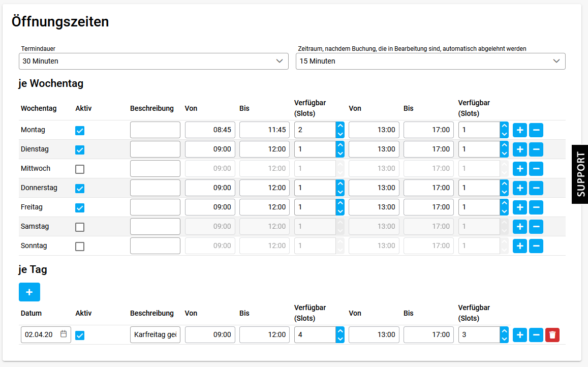Increase Montag morning slots above 2

pos(340,126)
